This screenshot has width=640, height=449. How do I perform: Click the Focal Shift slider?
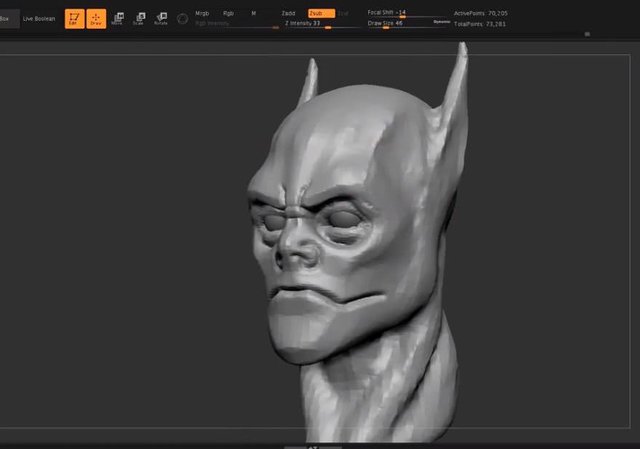[x=407, y=13]
